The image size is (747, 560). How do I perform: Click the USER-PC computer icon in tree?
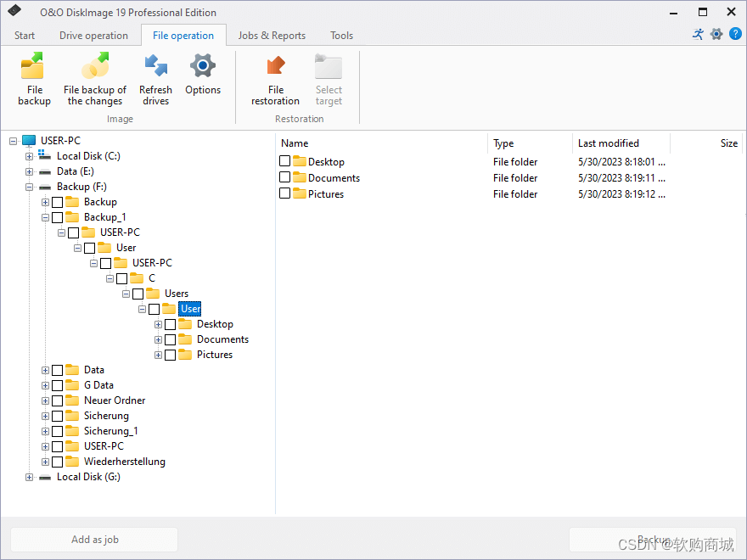(x=29, y=141)
